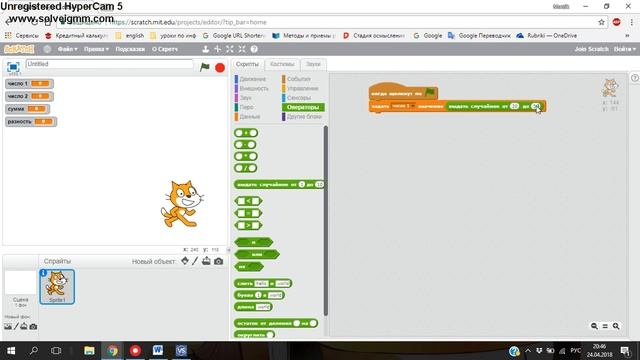Click the 'или' boolean block
640x360 pixels.
click(x=257, y=254)
